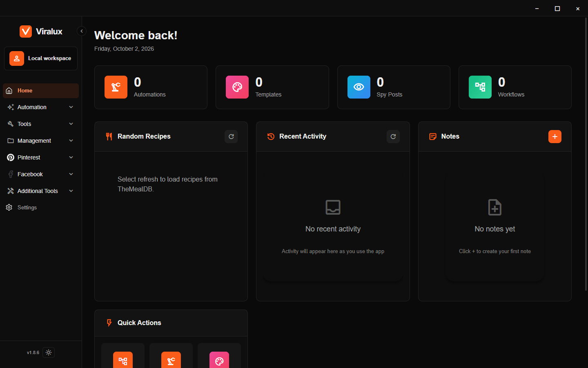The image size is (588, 368).
Task: Expand the Pinterest menu chevron
Action: (x=71, y=157)
